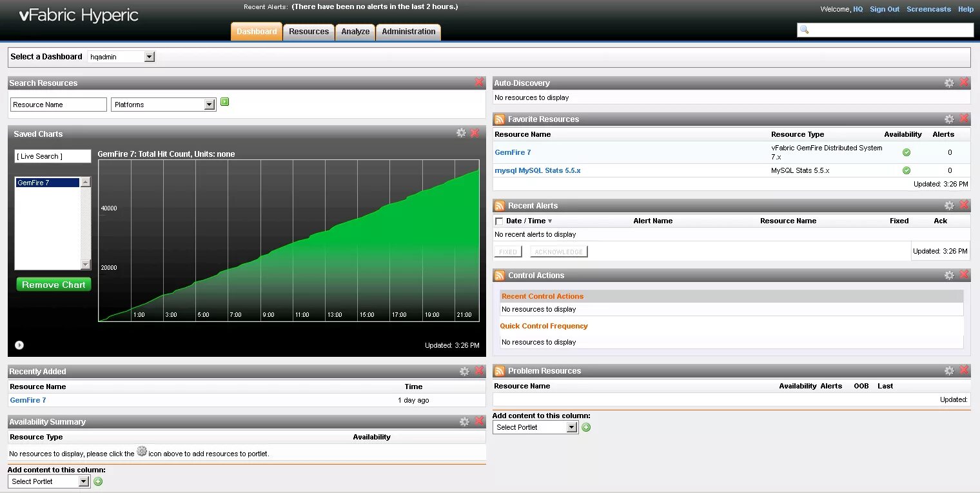Remove the Recent Alerts portlet
Viewport: 980px width, 493px height.
click(964, 205)
